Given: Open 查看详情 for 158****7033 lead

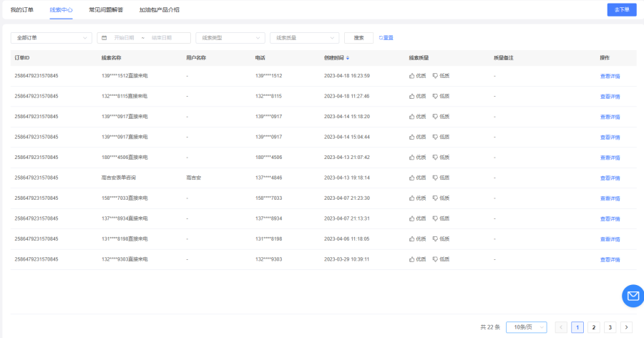Looking at the screenshot, I should (610, 198).
